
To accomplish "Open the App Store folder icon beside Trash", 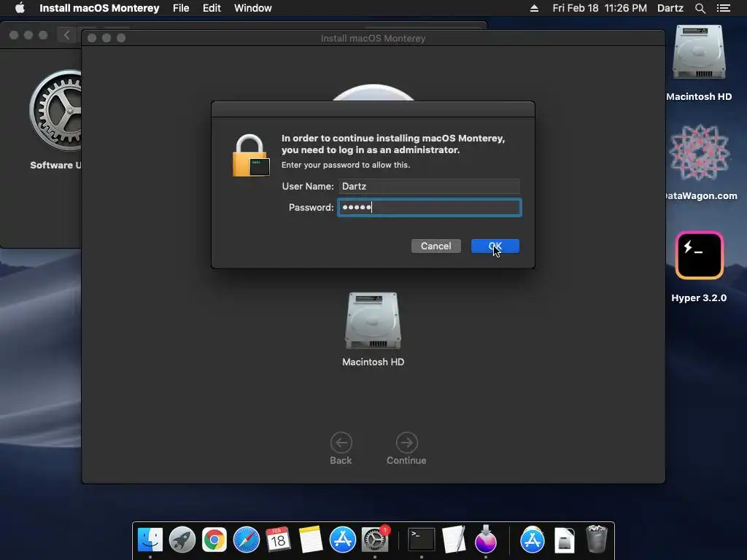I will pos(532,540).
